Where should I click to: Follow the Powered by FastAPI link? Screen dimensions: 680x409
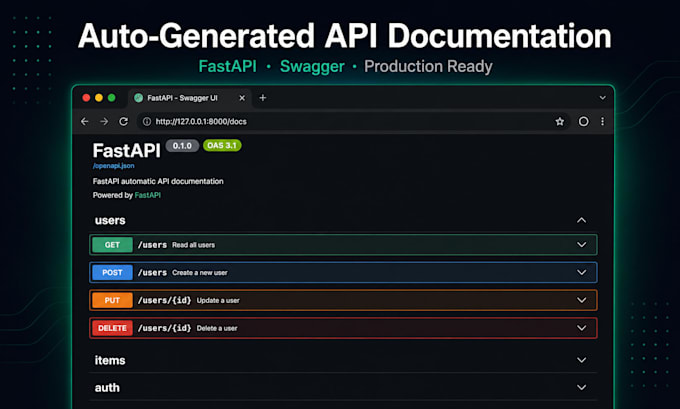pyautogui.click(x=147, y=195)
